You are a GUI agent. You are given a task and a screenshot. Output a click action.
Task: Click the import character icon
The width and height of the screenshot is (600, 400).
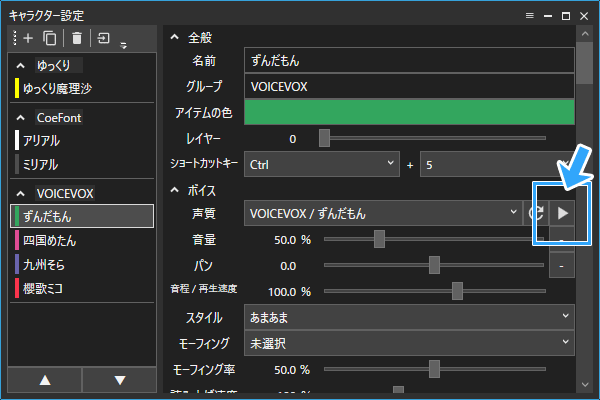[103, 38]
